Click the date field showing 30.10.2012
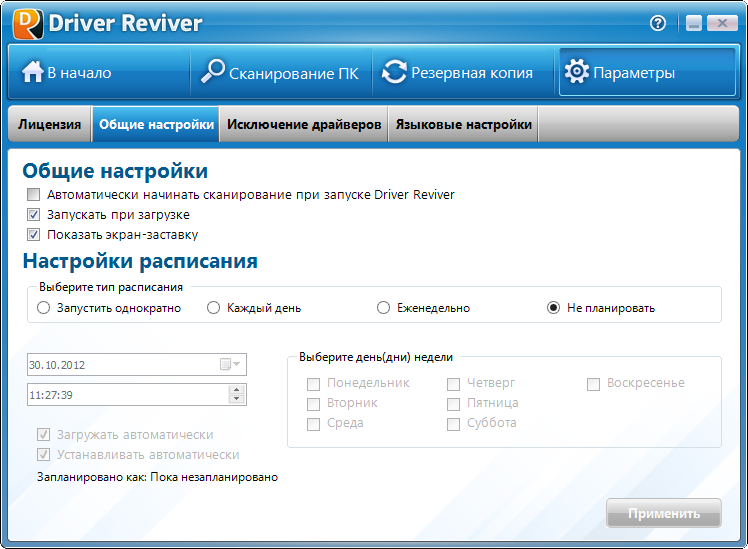Image resolution: width=748 pixels, height=549 pixels. tap(137, 364)
